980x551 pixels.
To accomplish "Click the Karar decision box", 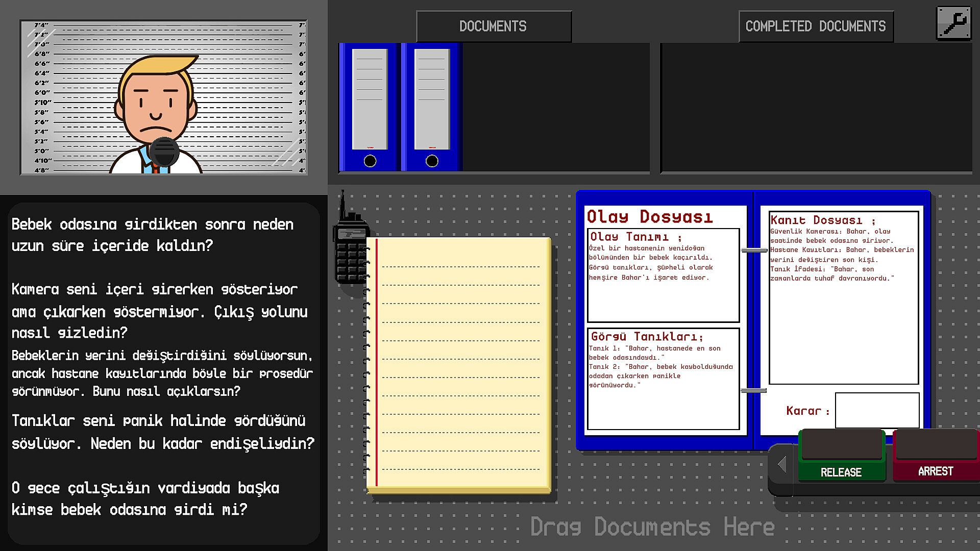I will (x=876, y=410).
